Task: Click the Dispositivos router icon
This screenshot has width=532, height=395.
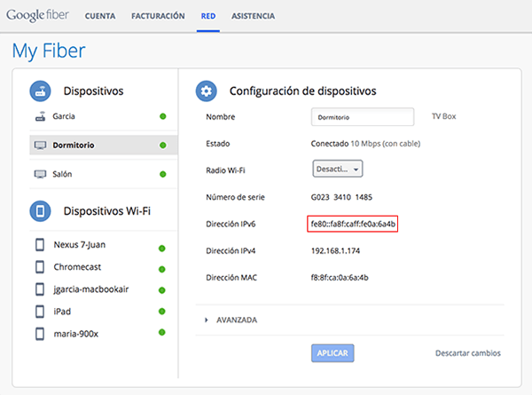Action: [41, 91]
